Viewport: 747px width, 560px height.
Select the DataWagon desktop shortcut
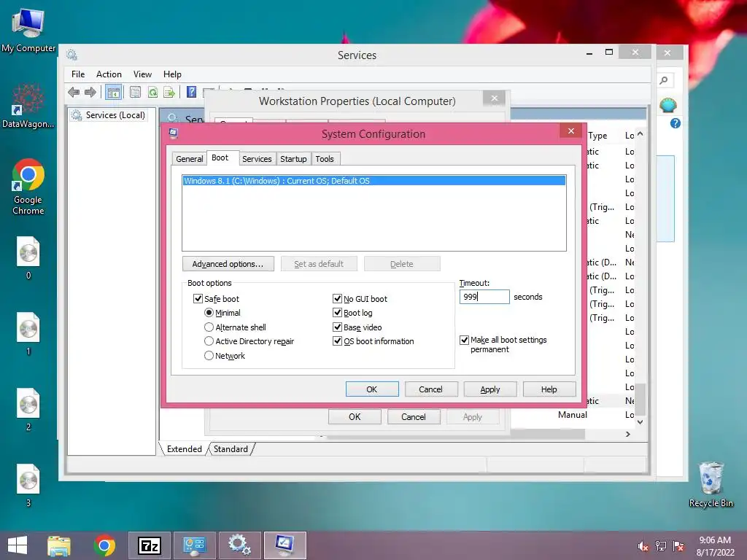[x=28, y=106]
